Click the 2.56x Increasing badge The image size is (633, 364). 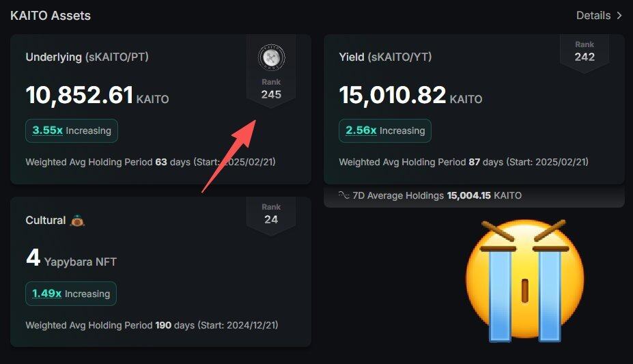click(x=385, y=130)
